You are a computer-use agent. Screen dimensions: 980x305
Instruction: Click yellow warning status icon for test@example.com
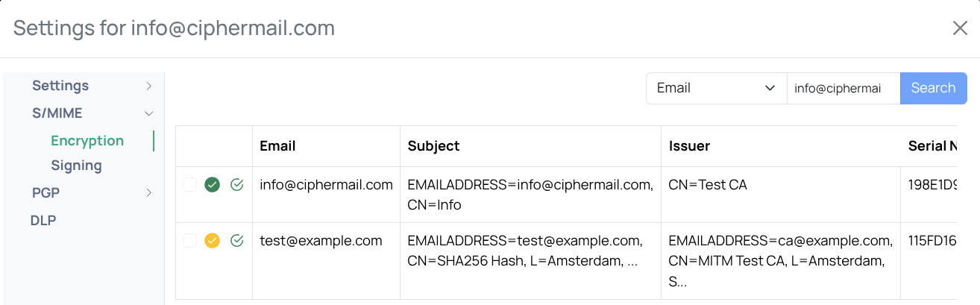pyautogui.click(x=212, y=241)
